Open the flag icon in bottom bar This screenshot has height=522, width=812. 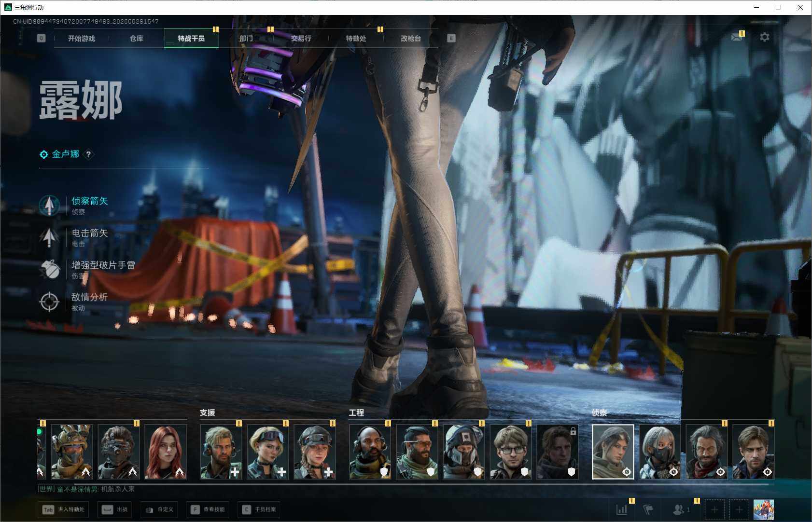point(648,509)
